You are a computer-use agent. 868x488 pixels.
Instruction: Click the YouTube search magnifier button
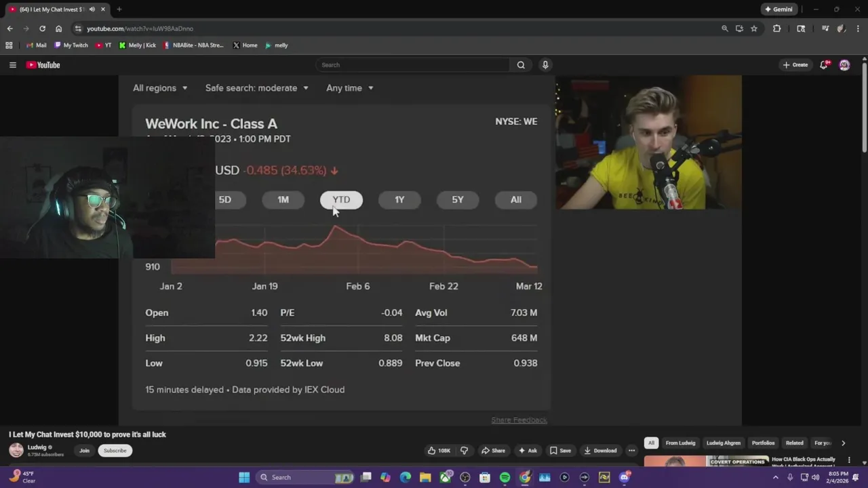pyautogui.click(x=521, y=65)
